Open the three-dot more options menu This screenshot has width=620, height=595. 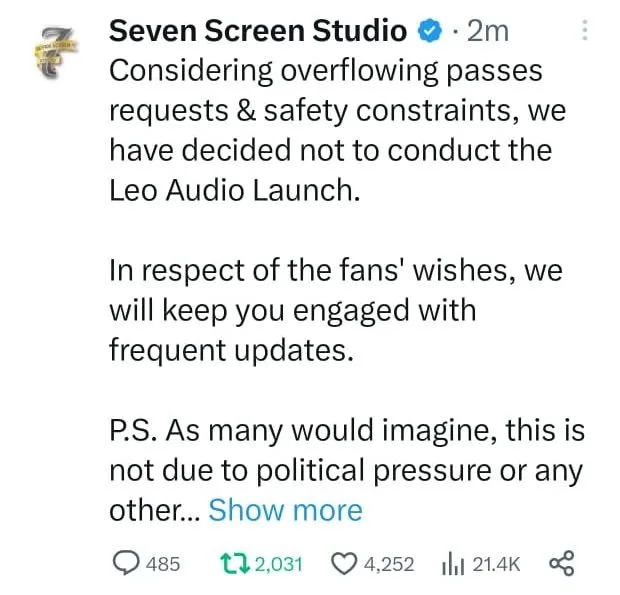click(x=585, y=30)
